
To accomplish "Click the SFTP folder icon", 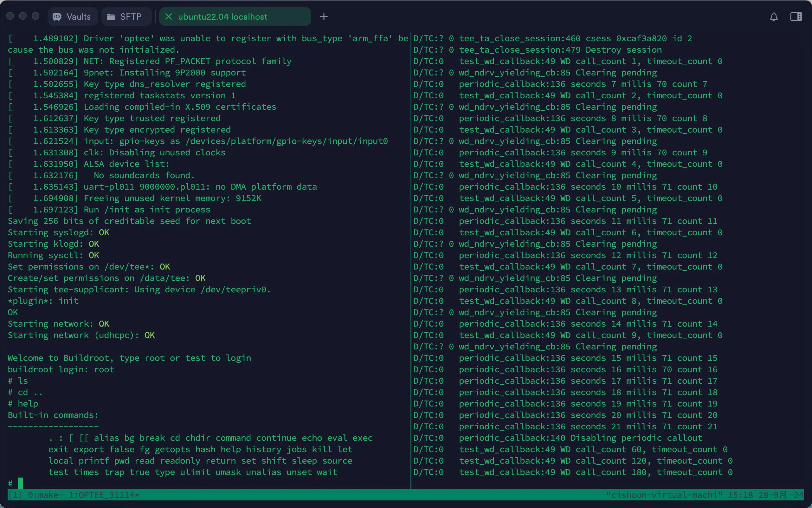I will 111,16.
